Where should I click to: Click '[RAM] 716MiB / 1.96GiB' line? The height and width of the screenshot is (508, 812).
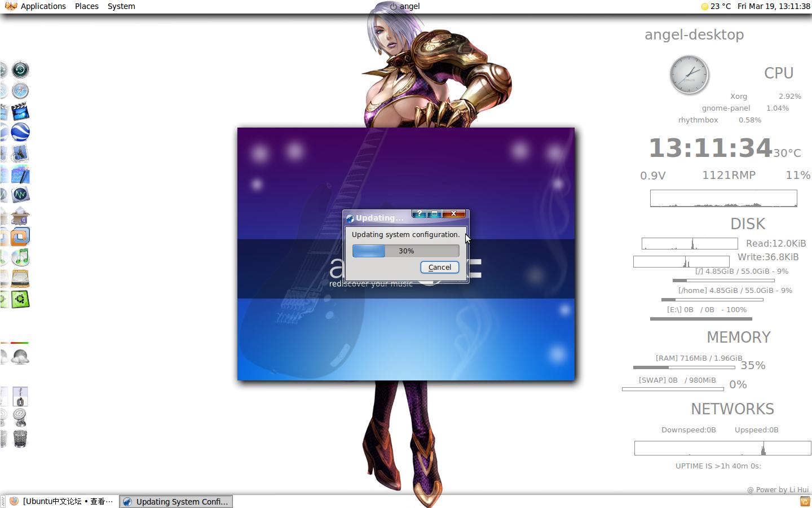tap(699, 358)
